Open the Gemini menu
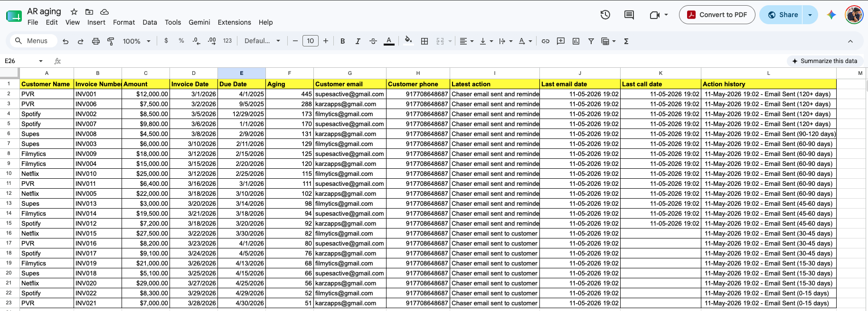The image size is (868, 311). [x=199, y=22]
